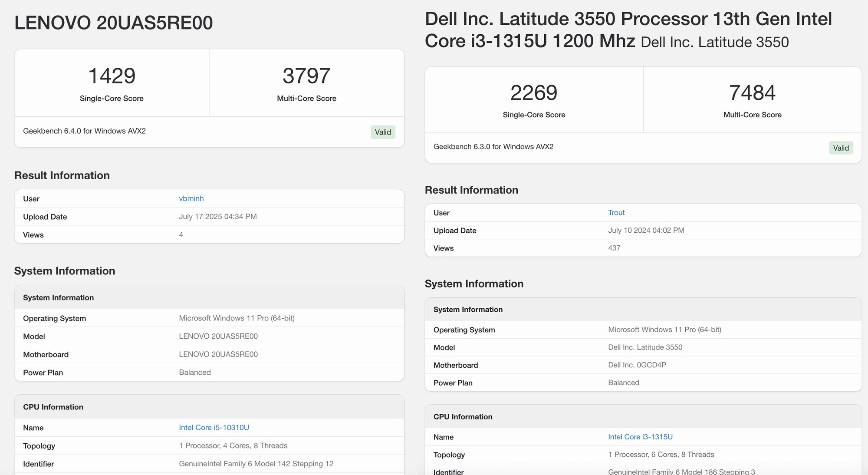This screenshot has height=475, width=868.
Task: Click the Lenovo Result Information heading
Action: (62, 175)
